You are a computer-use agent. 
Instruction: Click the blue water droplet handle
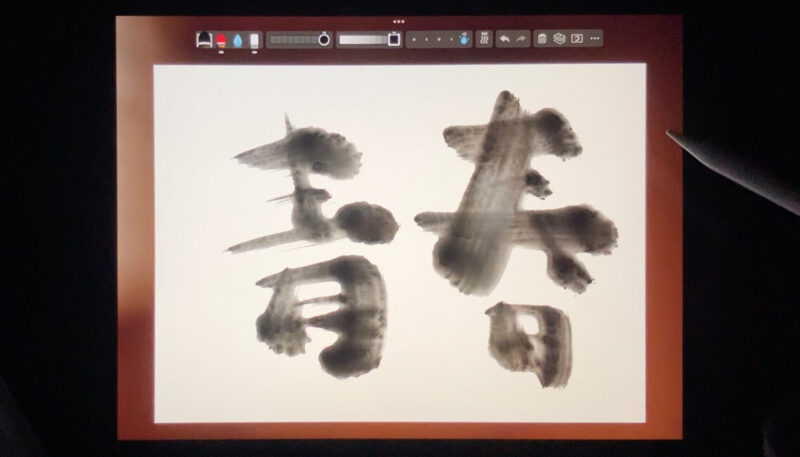point(464,39)
